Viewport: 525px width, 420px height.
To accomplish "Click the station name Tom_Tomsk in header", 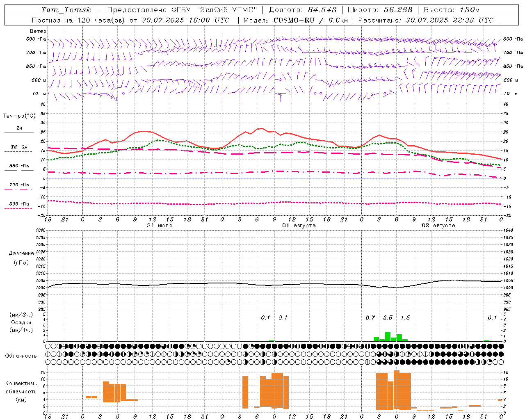I will tap(66, 10).
